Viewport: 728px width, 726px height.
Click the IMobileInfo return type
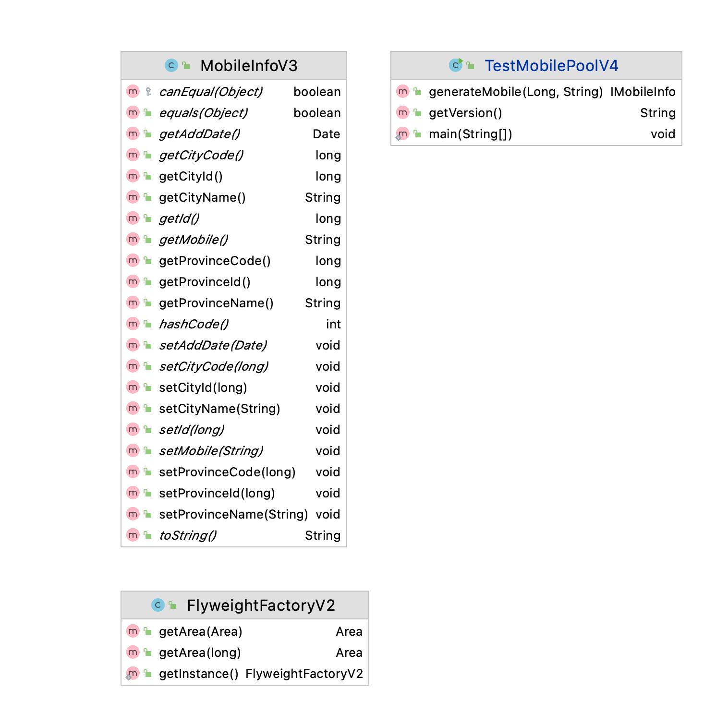tap(643, 92)
